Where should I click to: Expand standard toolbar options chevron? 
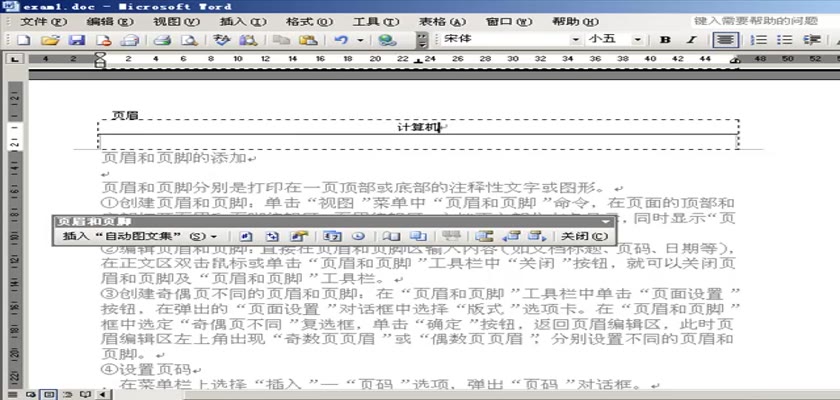pyautogui.click(x=422, y=40)
